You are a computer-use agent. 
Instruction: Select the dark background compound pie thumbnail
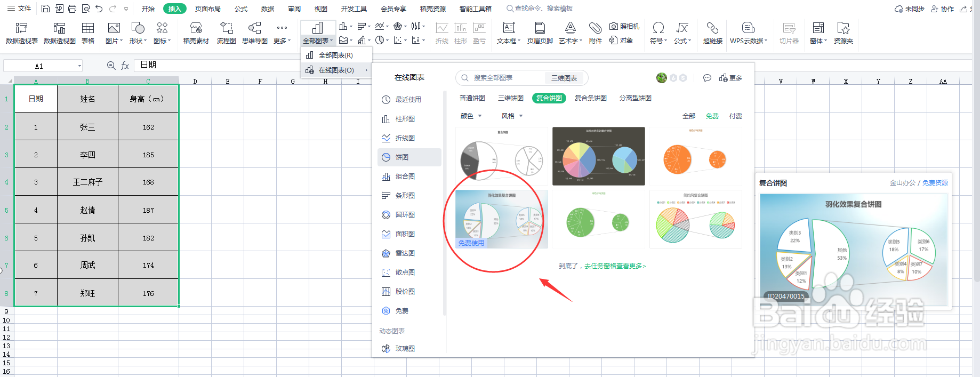pos(598,156)
